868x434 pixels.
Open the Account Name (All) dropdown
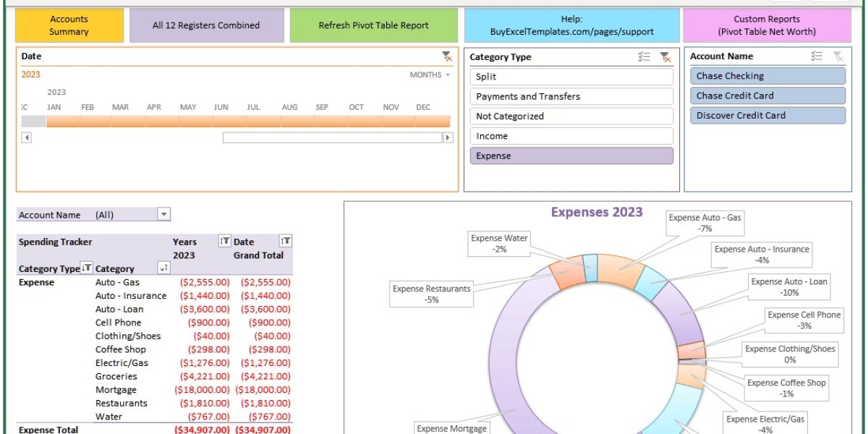pos(164,214)
